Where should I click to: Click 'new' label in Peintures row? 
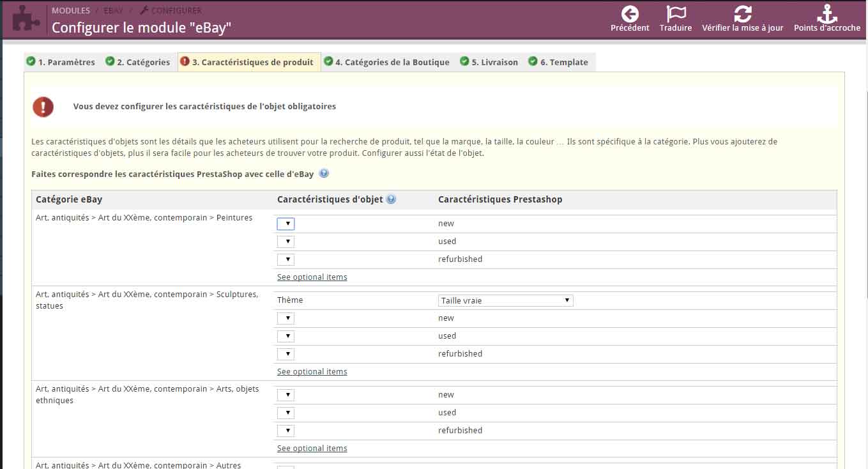(x=446, y=224)
